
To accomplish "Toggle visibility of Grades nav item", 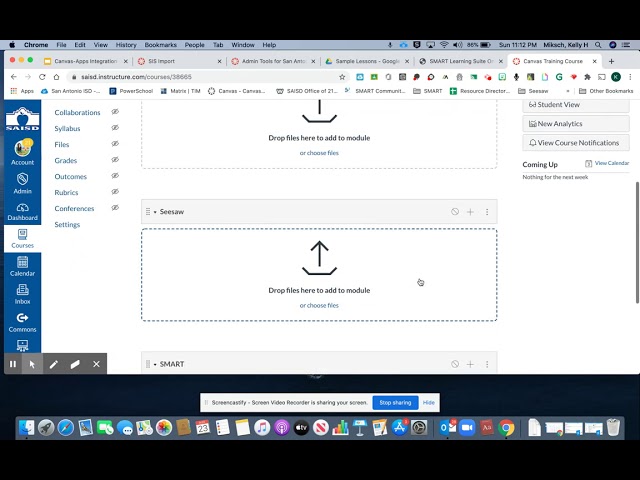I will coord(115,160).
